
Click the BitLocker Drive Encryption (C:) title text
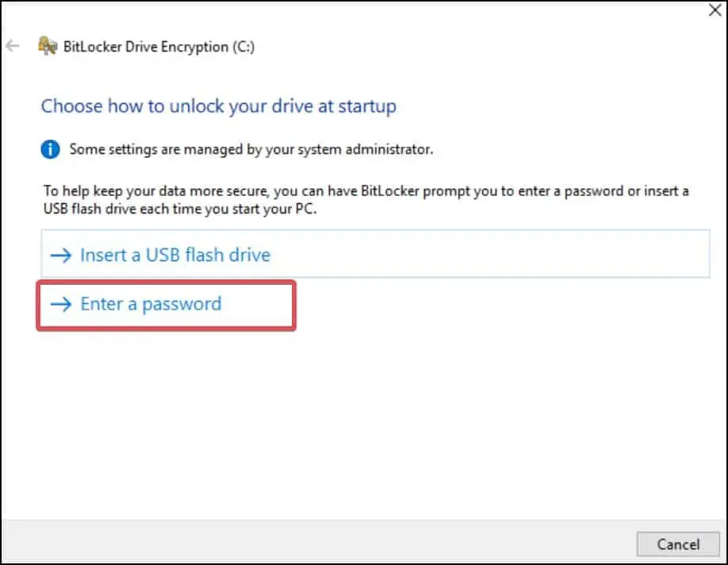click(x=159, y=47)
